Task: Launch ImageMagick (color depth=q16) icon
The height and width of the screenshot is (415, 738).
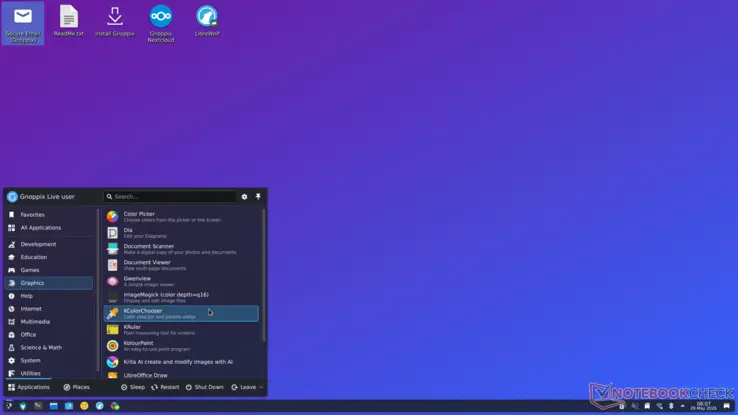Action: [x=112, y=297]
